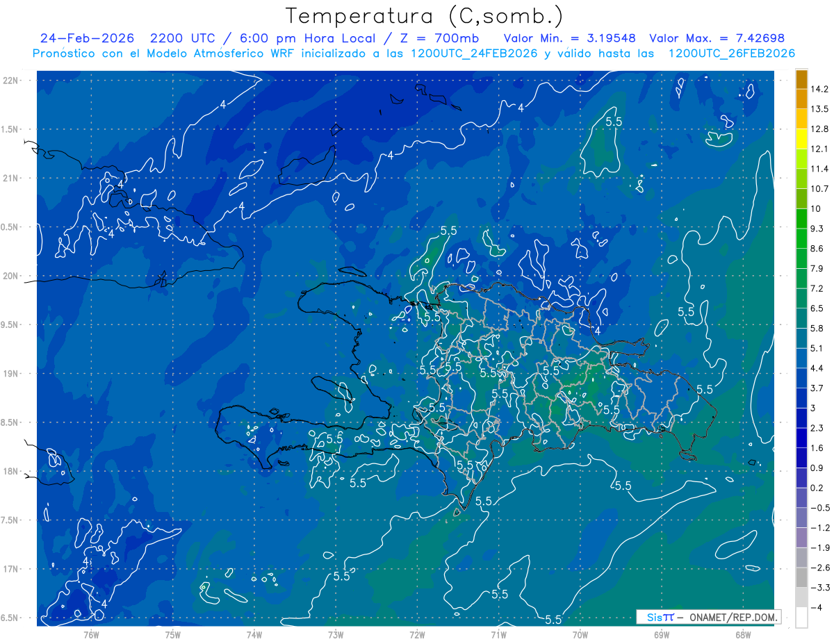Screen dimensions: 834x644
Task: Click the "Temperatura (C,somb.)" chart title
Action: [x=425, y=16]
